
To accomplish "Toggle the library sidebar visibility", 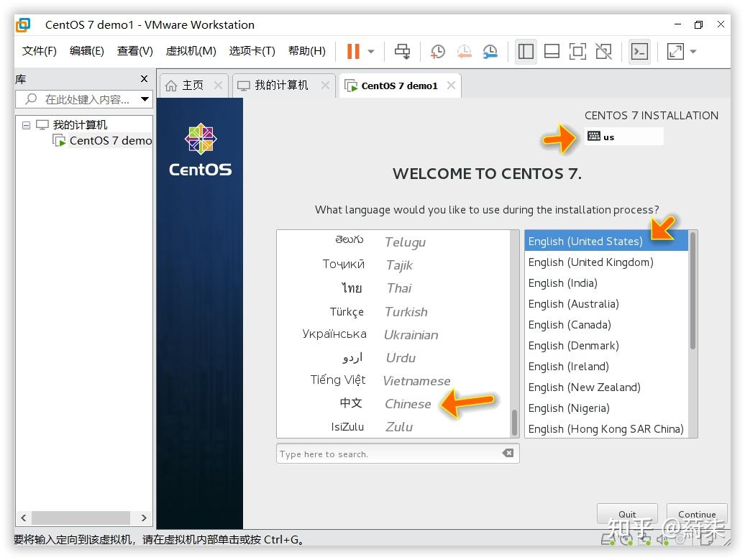I will click(526, 51).
